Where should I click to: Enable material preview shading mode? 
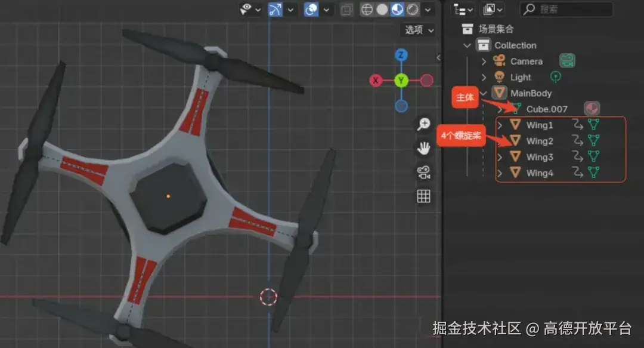[397, 10]
